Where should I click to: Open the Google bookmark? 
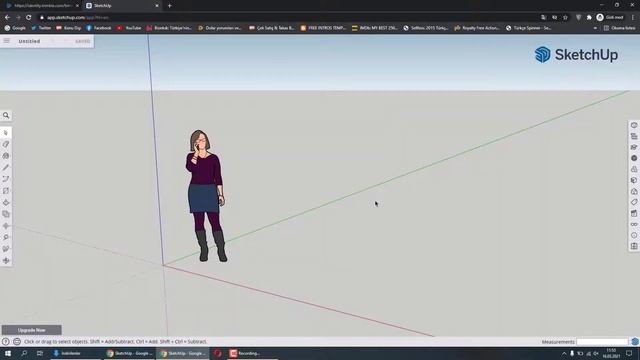click(15, 28)
